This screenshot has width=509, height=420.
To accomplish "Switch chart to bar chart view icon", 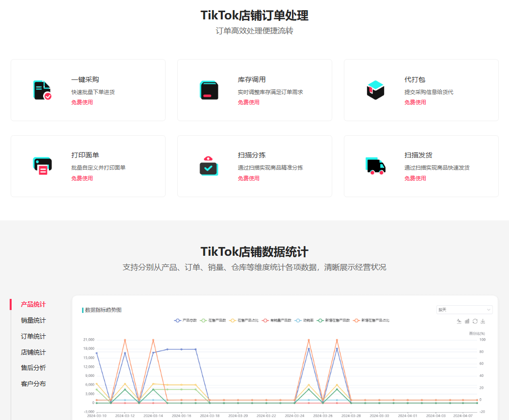I will pyautogui.click(x=467, y=321).
